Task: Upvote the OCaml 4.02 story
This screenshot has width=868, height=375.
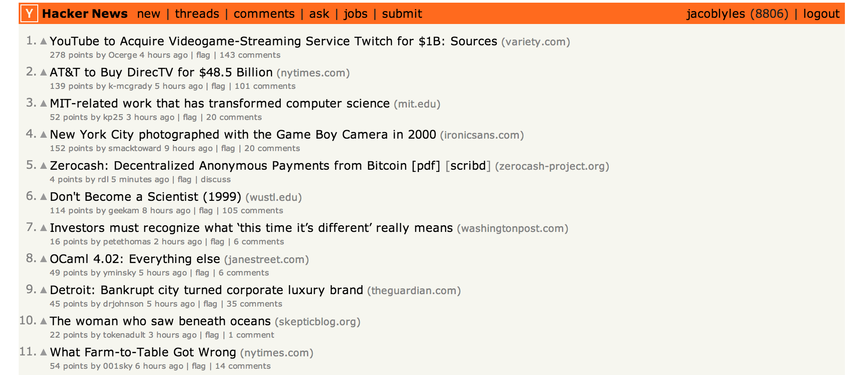Action: (44, 259)
